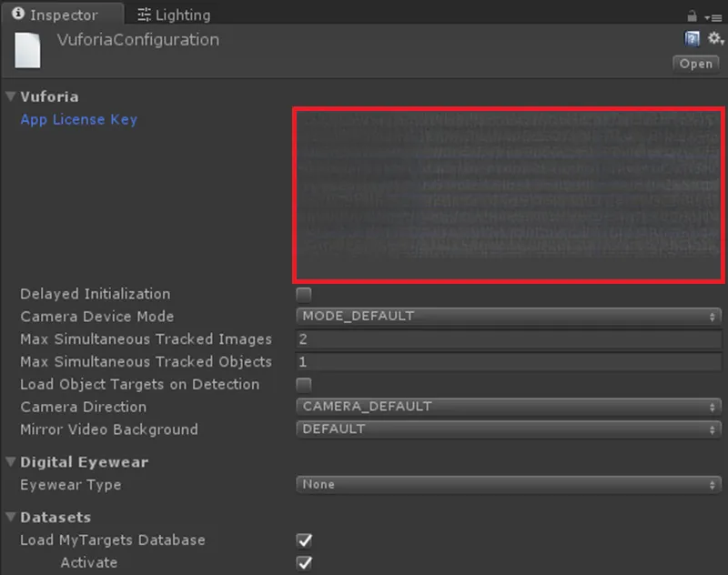Collapse the Datasets section
The height and width of the screenshot is (575, 728).
pos(11,518)
